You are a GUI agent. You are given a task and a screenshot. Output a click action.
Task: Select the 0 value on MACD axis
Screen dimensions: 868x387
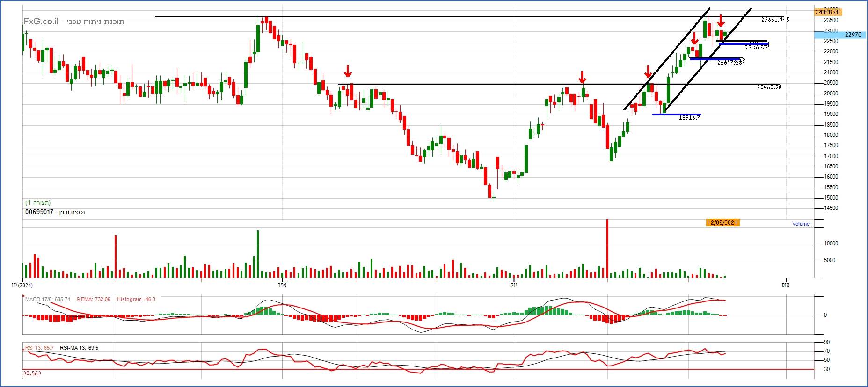pyautogui.click(x=825, y=315)
